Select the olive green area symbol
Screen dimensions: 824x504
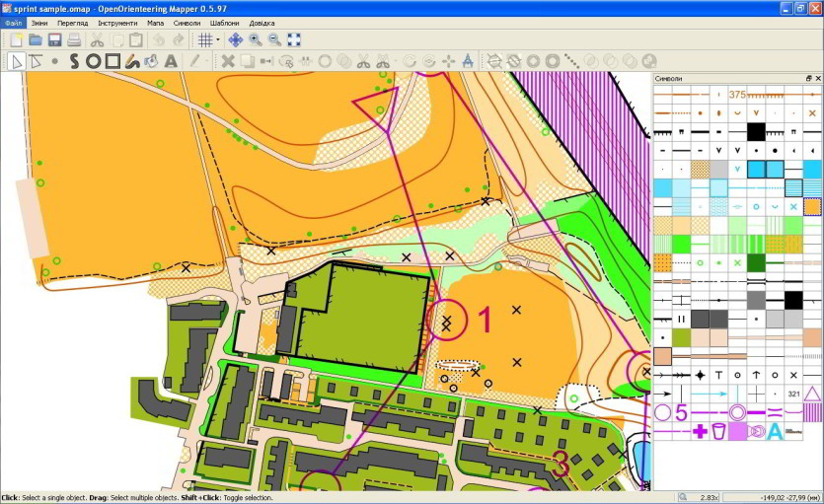[x=681, y=337]
